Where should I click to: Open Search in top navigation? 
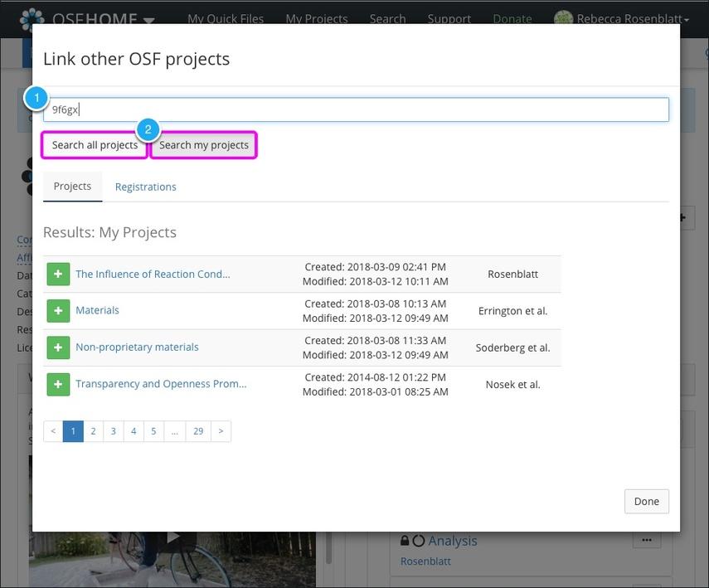(387, 18)
